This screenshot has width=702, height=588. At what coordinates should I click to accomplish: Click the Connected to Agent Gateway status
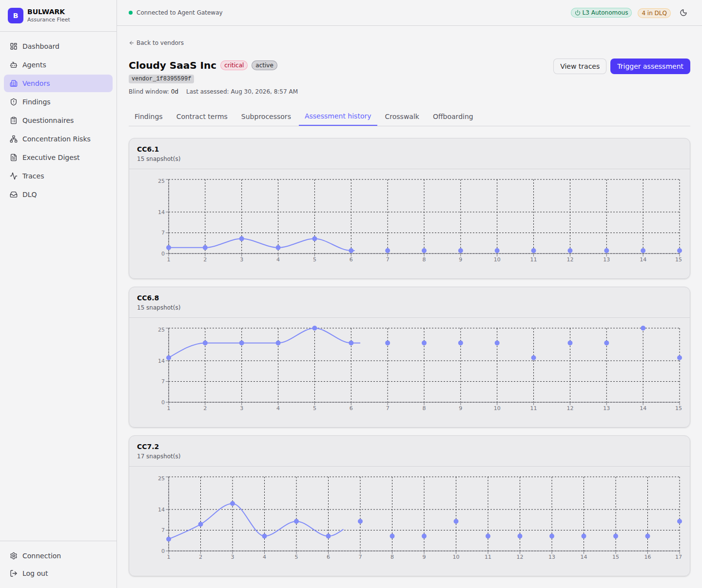pos(175,13)
